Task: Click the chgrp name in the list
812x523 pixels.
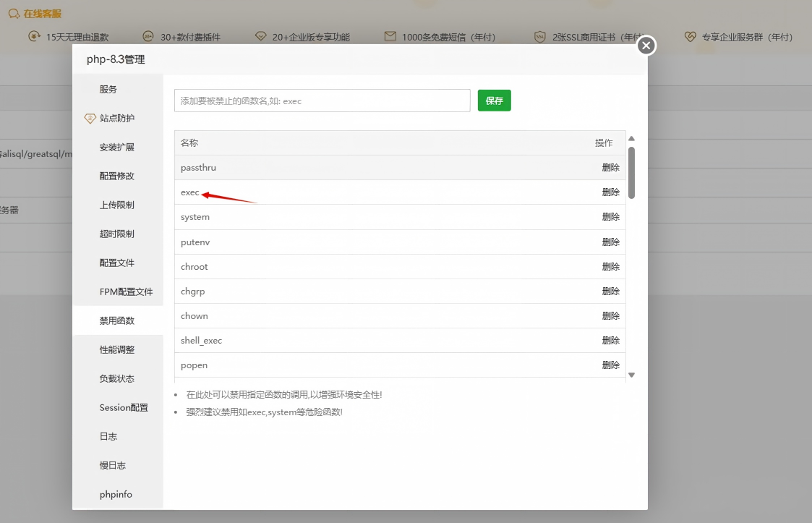Action: pyautogui.click(x=192, y=292)
